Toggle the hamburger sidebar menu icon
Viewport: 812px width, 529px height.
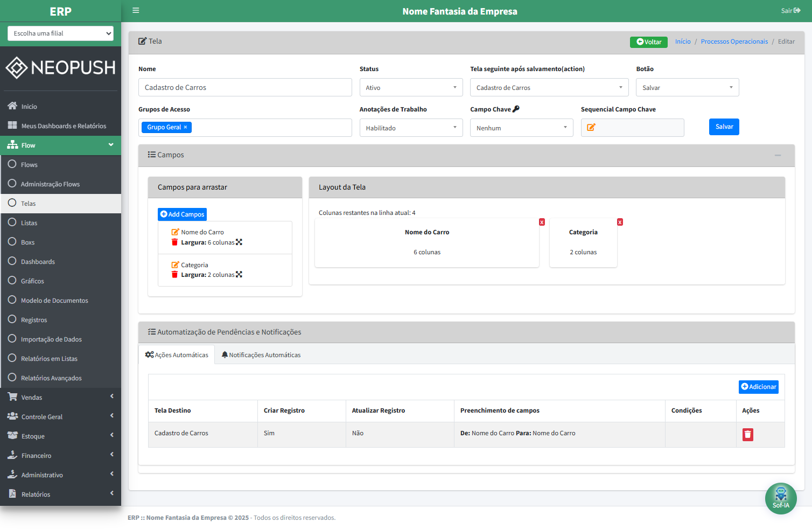tap(136, 11)
